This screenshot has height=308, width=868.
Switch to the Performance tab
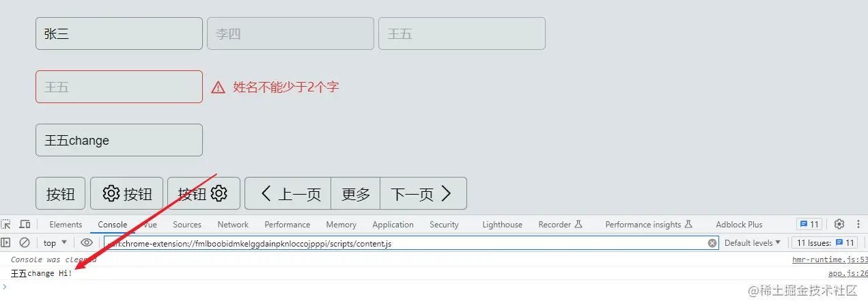pos(288,224)
